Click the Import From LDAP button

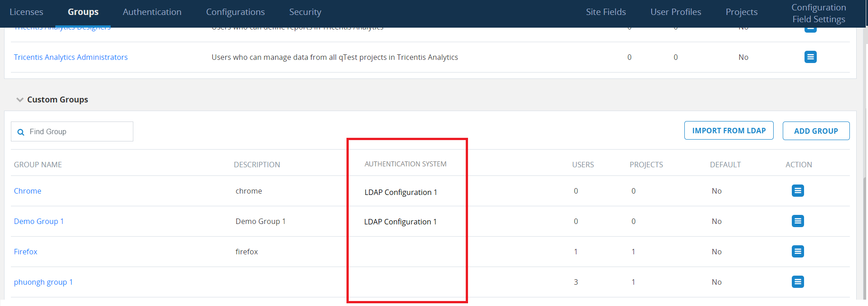729,131
